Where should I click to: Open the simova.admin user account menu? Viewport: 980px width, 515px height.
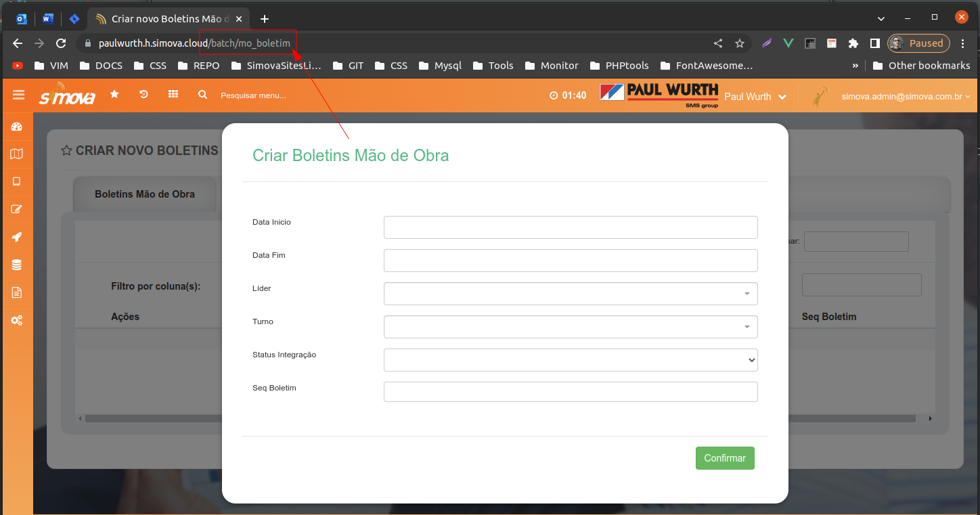pyautogui.click(x=905, y=97)
